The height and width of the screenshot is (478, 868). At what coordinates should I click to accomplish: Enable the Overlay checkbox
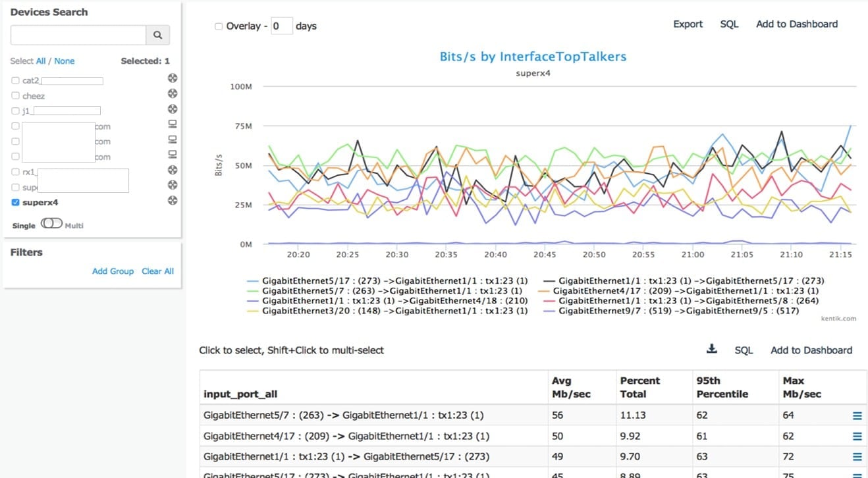pos(219,26)
